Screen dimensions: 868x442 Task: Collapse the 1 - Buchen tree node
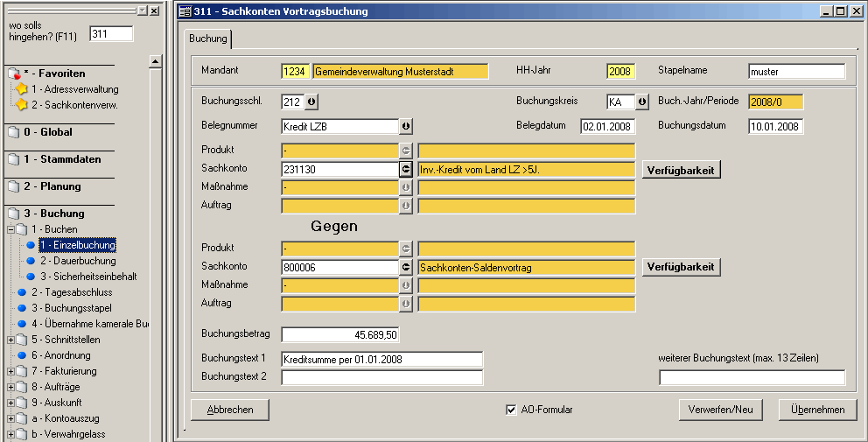(x=10, y=229)
